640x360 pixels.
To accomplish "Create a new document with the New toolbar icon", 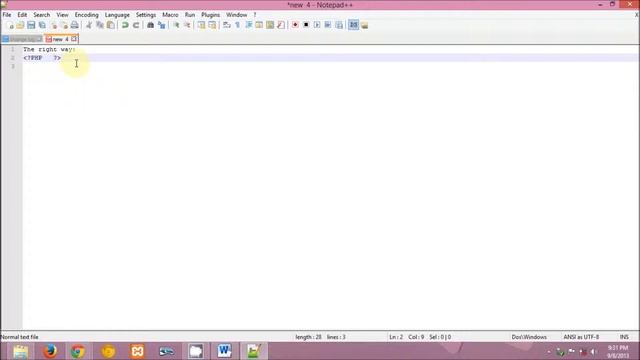I will point(10,25).
